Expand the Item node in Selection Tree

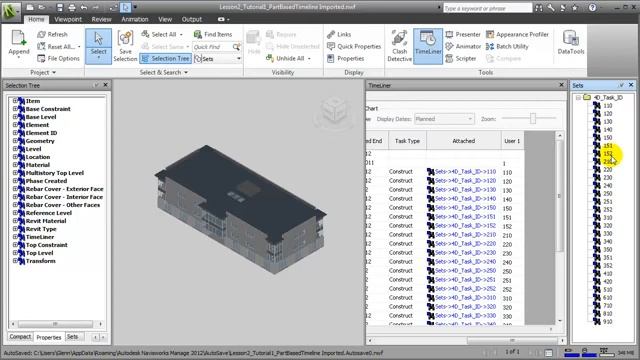pos(15,100)
